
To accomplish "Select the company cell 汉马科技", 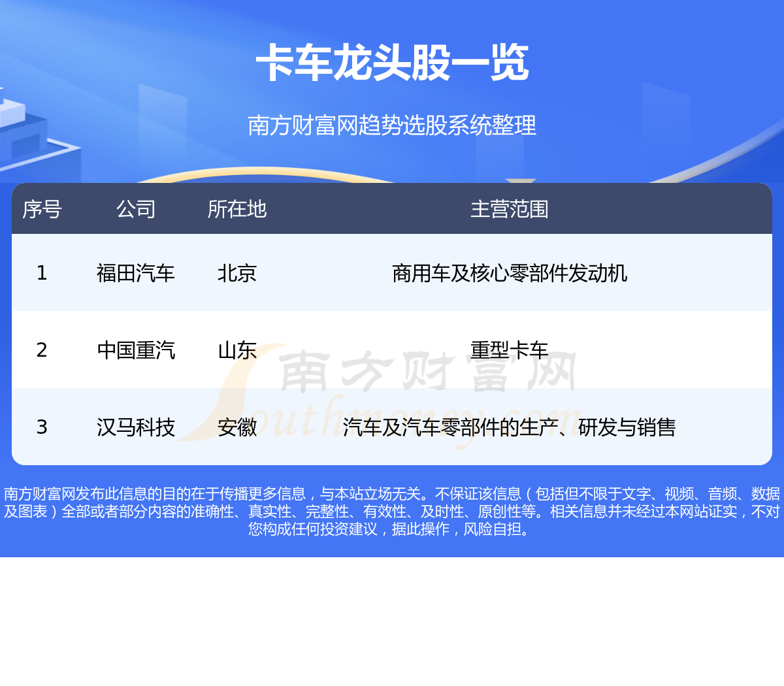I will coord(136,427).
